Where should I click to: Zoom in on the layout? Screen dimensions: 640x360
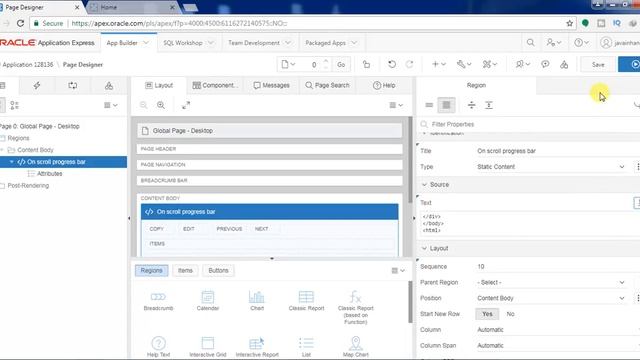(x=161, y=105)
